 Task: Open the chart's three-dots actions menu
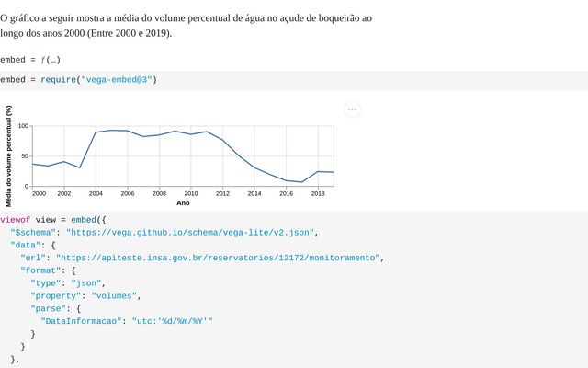(x=352, y=110)
